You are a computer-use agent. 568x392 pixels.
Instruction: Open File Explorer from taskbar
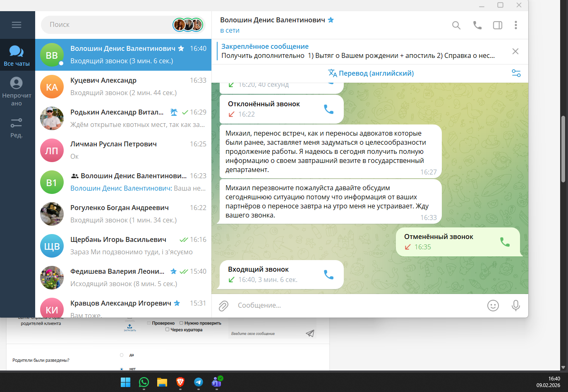click(x=162, y=382)
